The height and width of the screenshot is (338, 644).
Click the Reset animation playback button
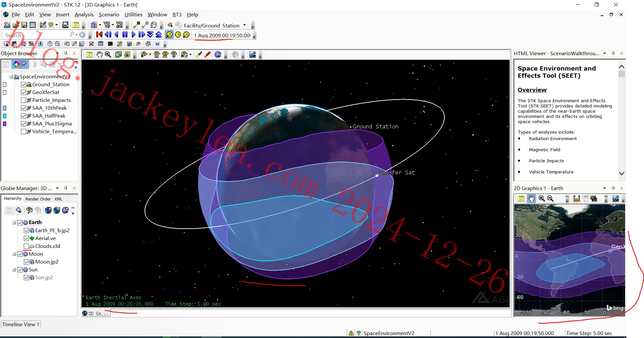(x=99, y=35)
